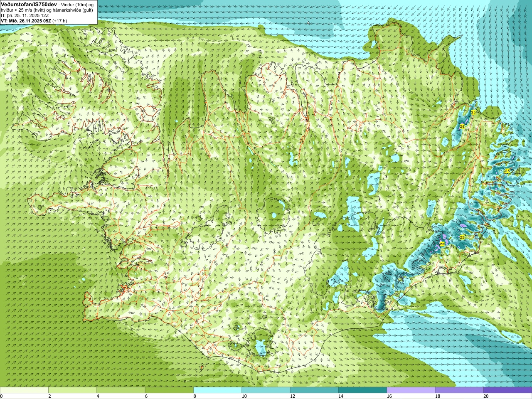Click the pale yellow 0–2 m/s legend swatch
This screenshot has width=532, height=399.
click(24, 390)
